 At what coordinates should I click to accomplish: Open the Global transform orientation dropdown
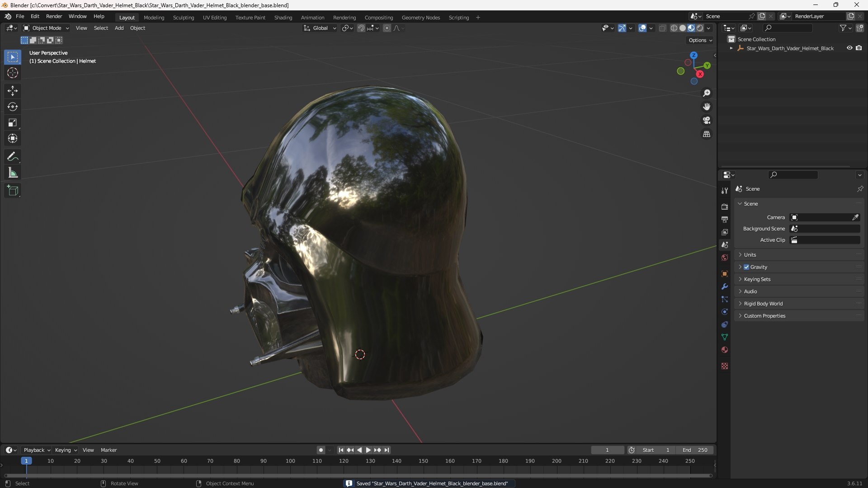coord(320,28)
